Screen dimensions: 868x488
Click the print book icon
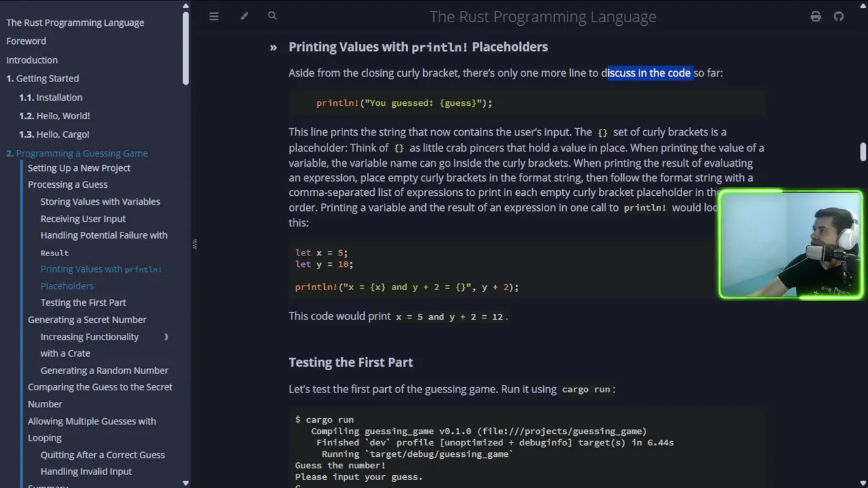[816, 16]
